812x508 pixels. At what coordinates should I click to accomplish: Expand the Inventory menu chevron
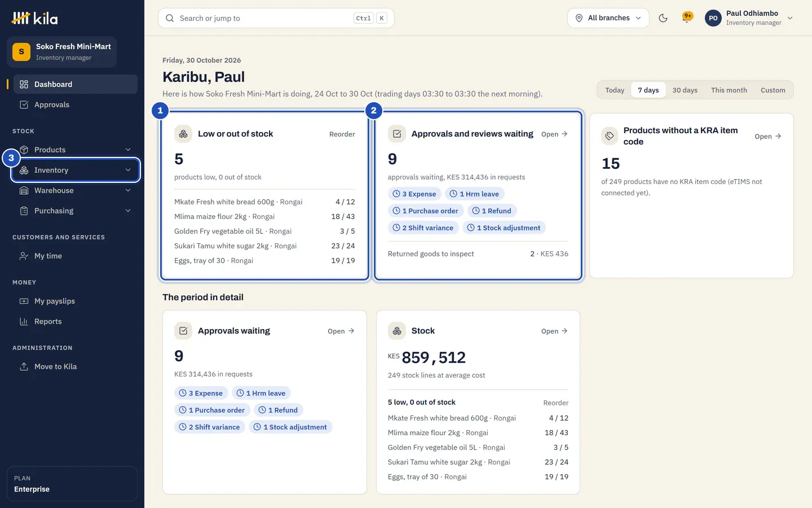pos(128,170)
